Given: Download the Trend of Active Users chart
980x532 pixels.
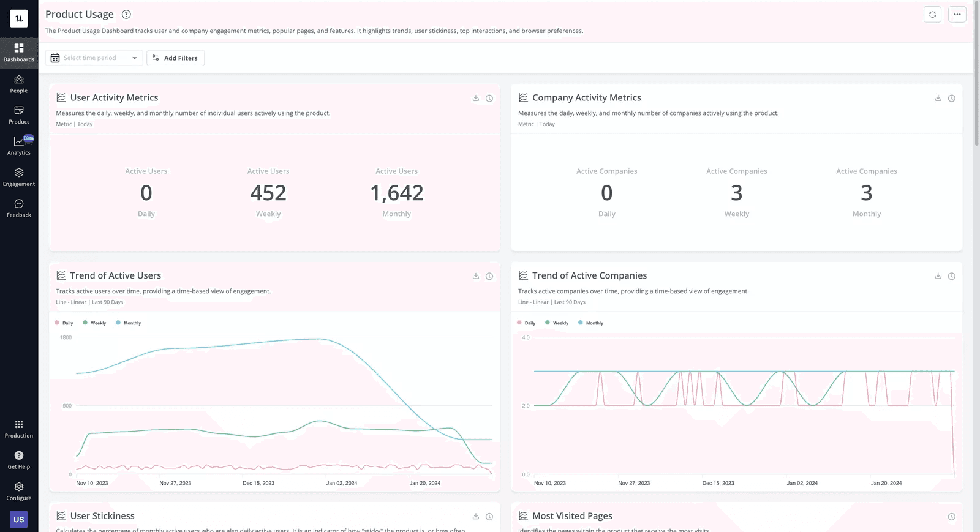Looking at the screenshot, I should (x=476, y=276).
